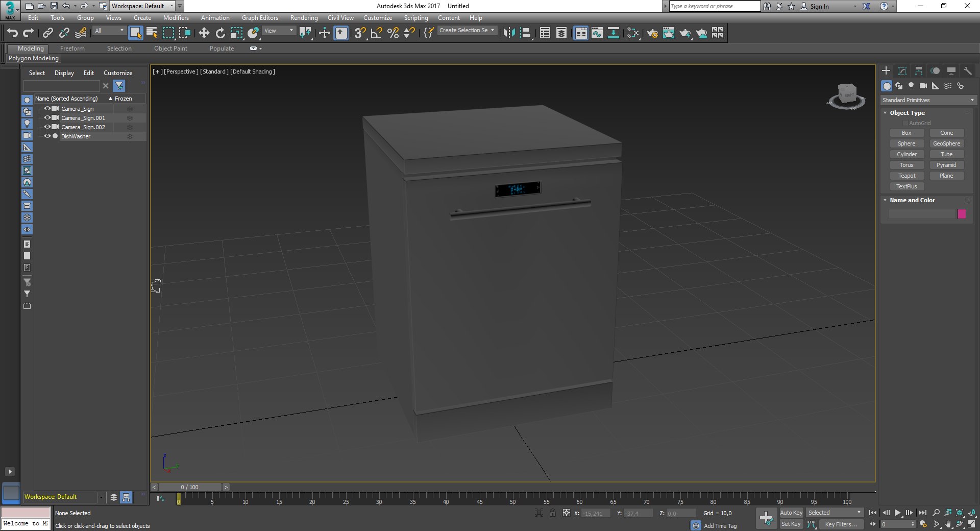This screenshot has height=531, width=980.
Task: Click the GeoSphere button
Action: click(x=946, y=143)
